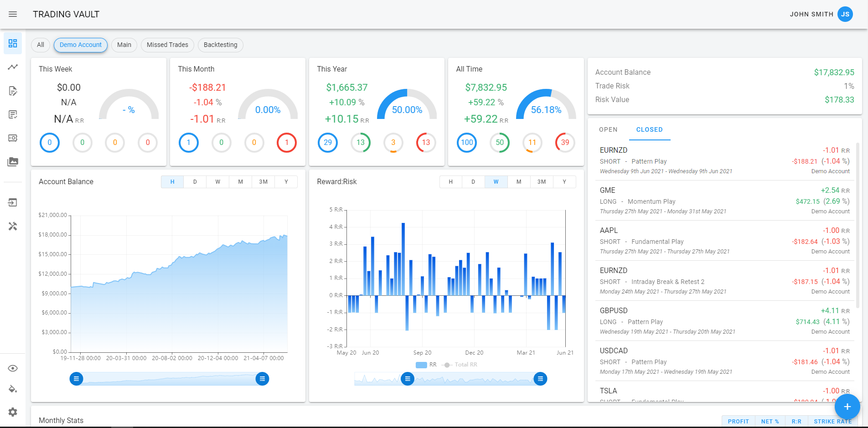
Task: Switch to the OPEN trades tab
Action: point(608,130)
